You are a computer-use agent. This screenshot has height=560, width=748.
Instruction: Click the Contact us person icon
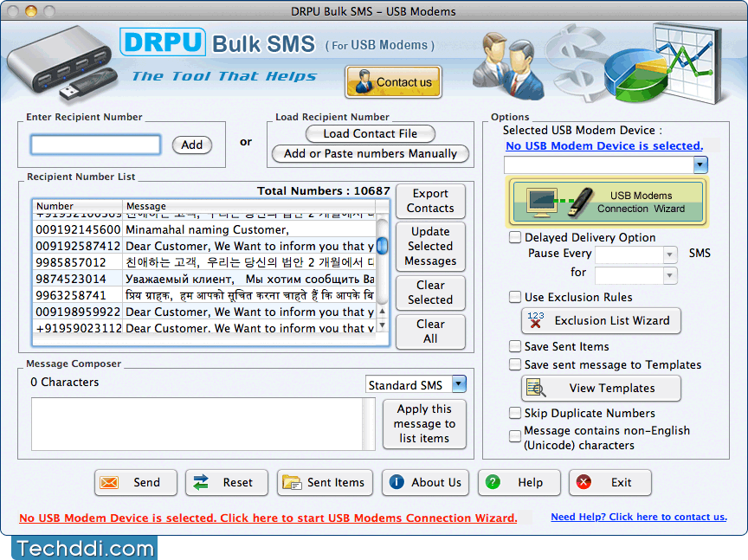click(364, 82)
